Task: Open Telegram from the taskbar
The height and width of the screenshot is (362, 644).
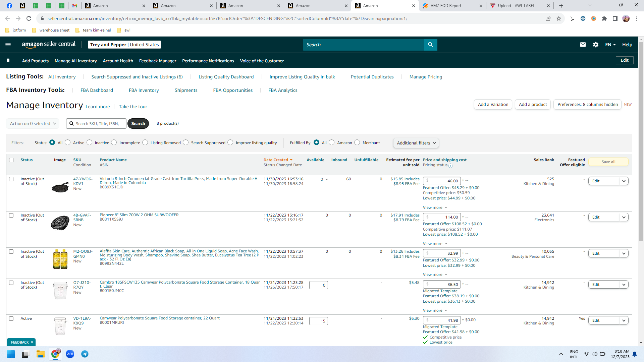Action: point(85,354)
